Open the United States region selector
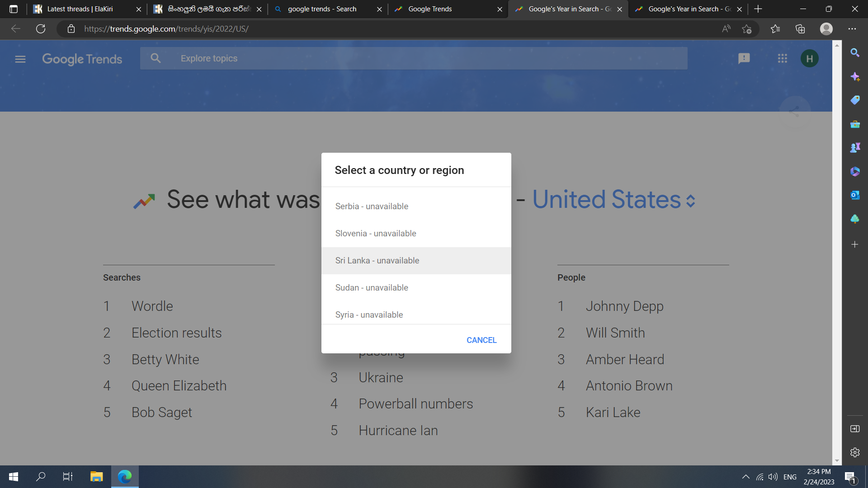Image resolution: width=868 pixels, height=488 pixels. click(x=613, y=199)
